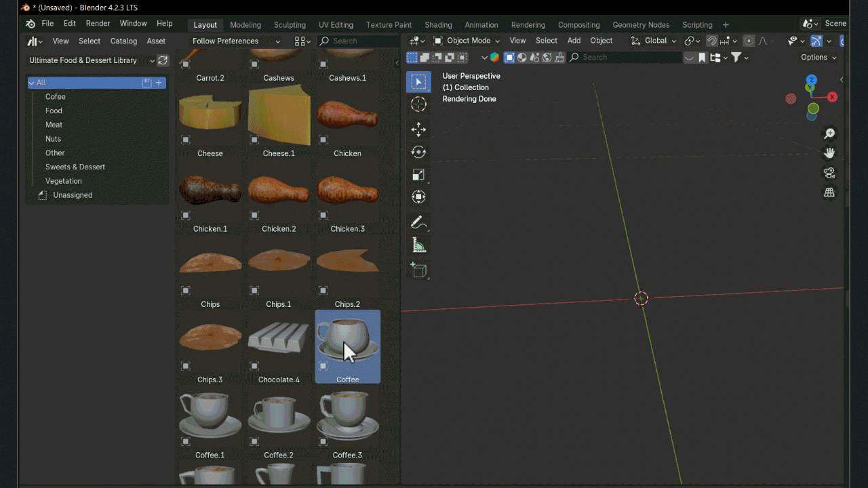Image resolution: width=868 pixels, height=488 pixels.
Task: Select Sweets & Dessert catalog
Action: click(x=75, y=167)
